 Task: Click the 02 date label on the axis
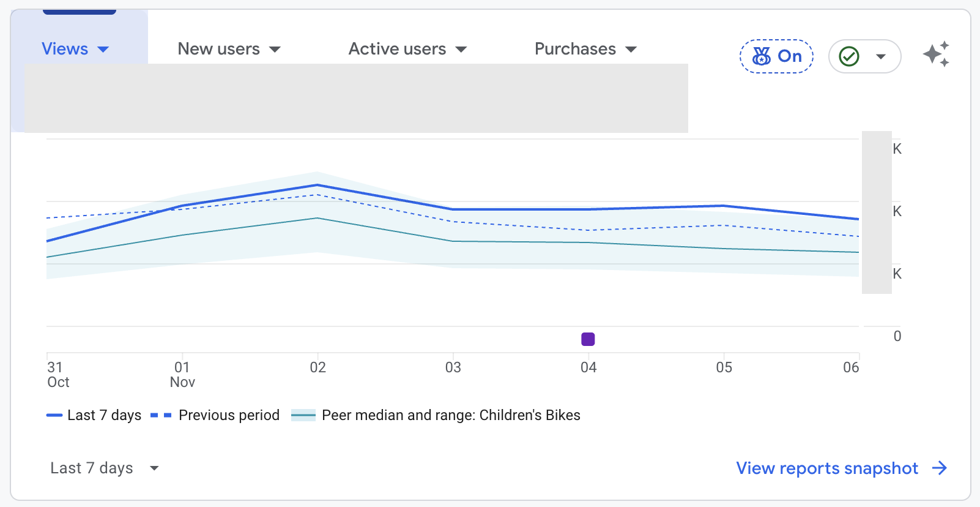(x=317, y=367)
